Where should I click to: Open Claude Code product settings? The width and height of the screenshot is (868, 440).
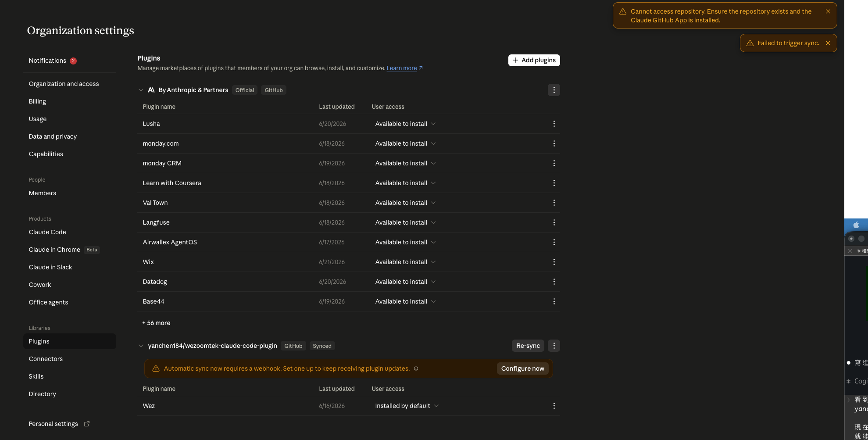[69, 232]
